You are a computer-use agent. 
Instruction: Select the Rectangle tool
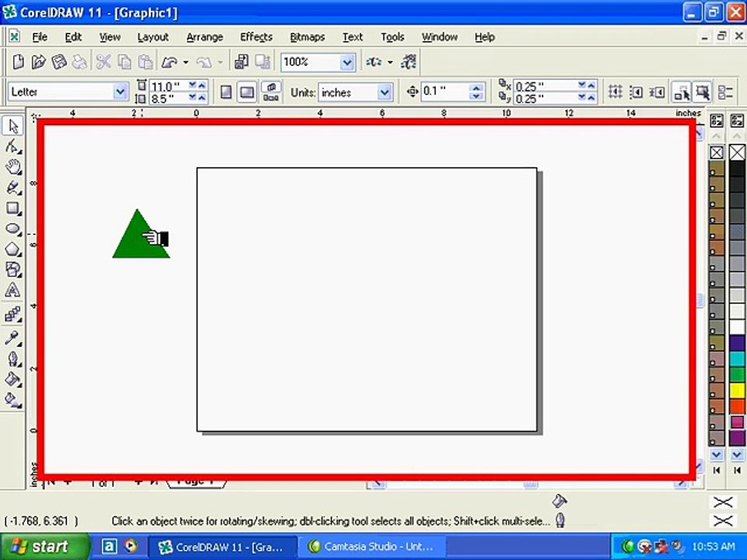[x=13, y=208]
